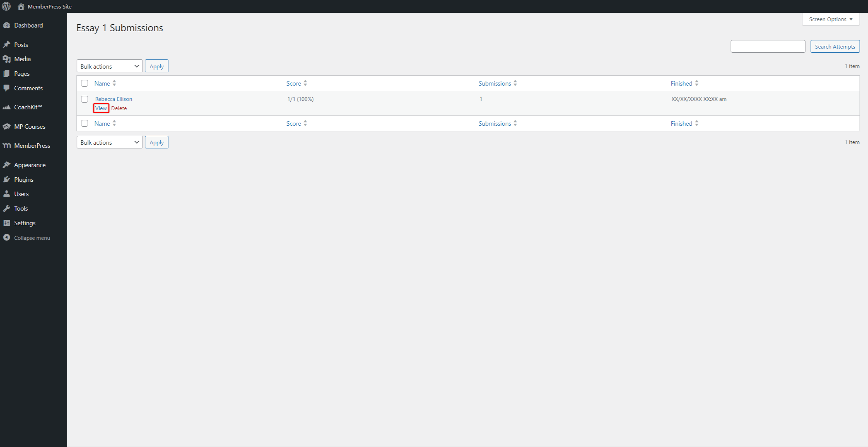This screenshot has width=868, height=447.
Task: Navigate to Posts section
Action: tap(21, 44)
